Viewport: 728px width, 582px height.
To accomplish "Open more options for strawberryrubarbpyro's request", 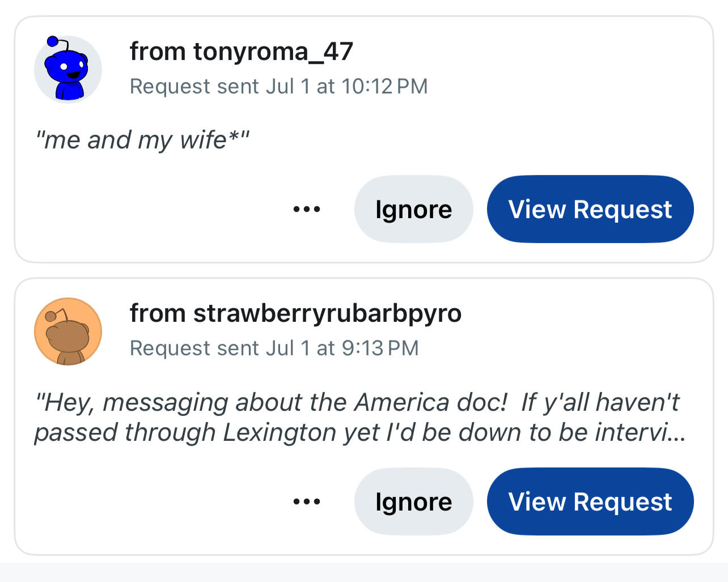I will 307,502.
